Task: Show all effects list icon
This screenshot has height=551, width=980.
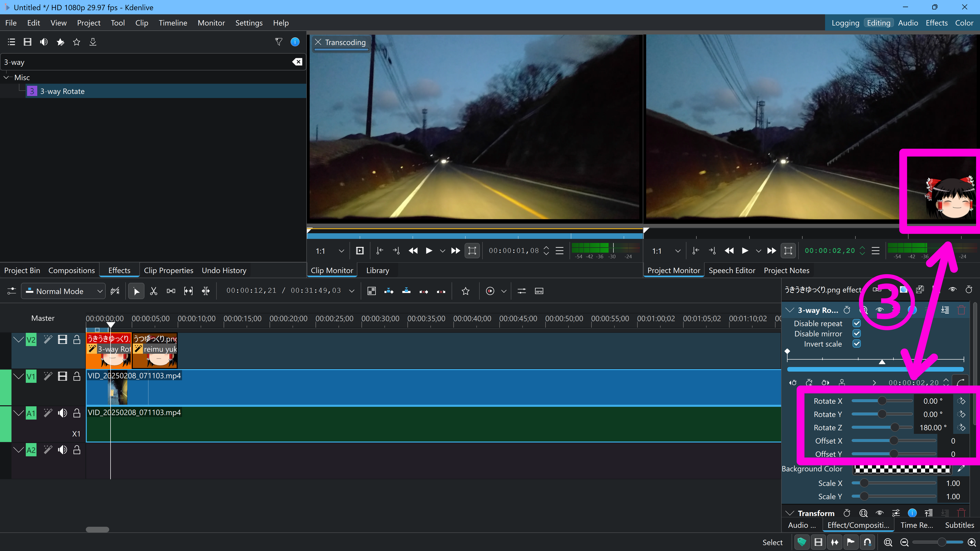Action: [x=11, y=42]
